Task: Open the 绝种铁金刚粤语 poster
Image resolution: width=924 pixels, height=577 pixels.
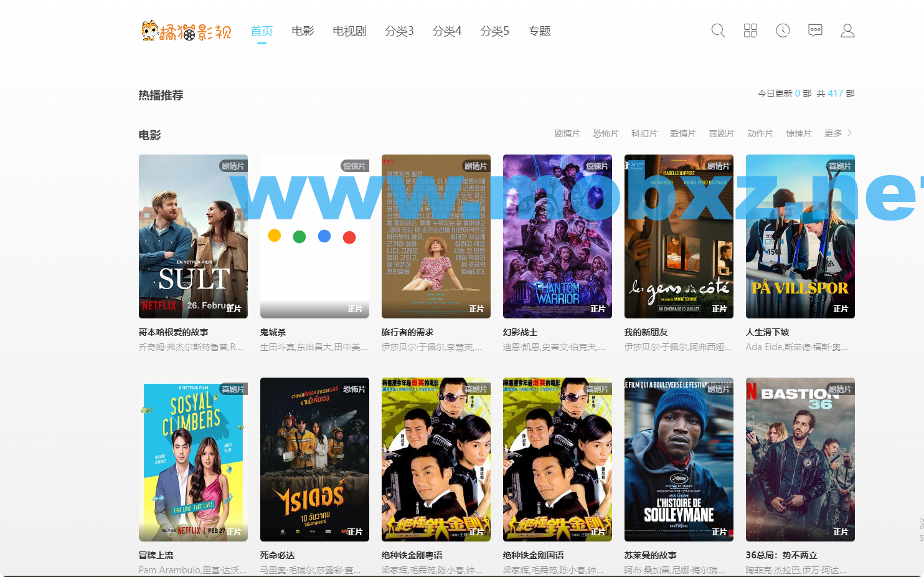Action: (x=436, y=459)
